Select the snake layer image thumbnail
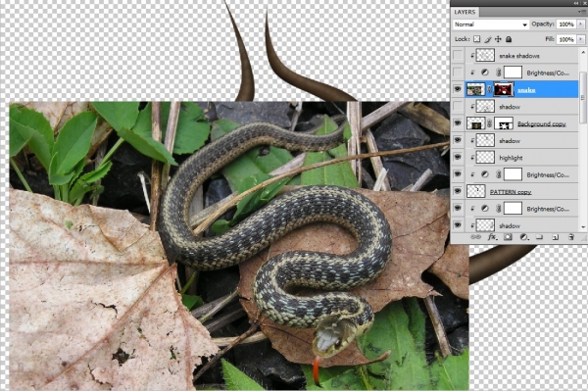This screenshot has width=588, height=391. pos(476,89)
